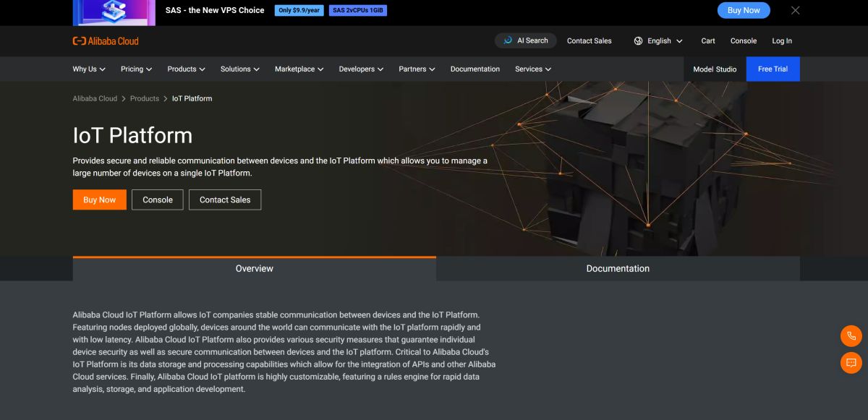Click the SAS banner thumbnail image
Viewport: 868px width, 420px height.
(114, 12)
